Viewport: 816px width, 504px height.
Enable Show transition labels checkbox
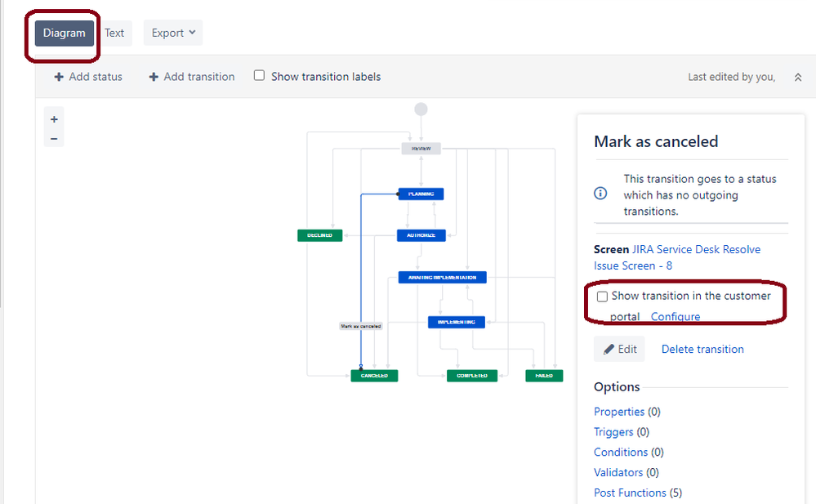(x=259, y=75)
